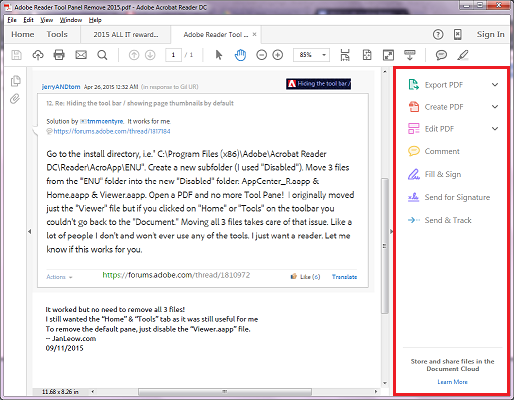Click the vertical scrollbar thumb
Image resolution: width=514 pixels, height=400 pixels.
click(x=385, y=246)
